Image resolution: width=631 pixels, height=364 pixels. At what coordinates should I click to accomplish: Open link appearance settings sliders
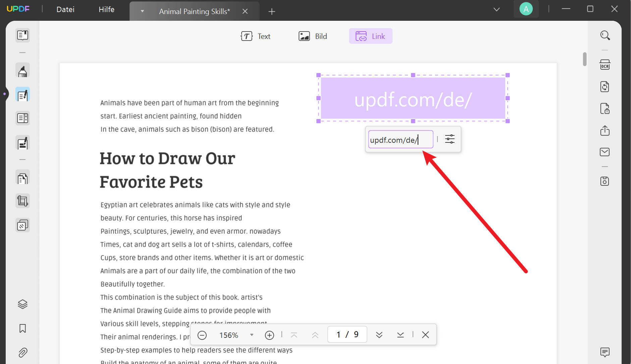[450, 139]
